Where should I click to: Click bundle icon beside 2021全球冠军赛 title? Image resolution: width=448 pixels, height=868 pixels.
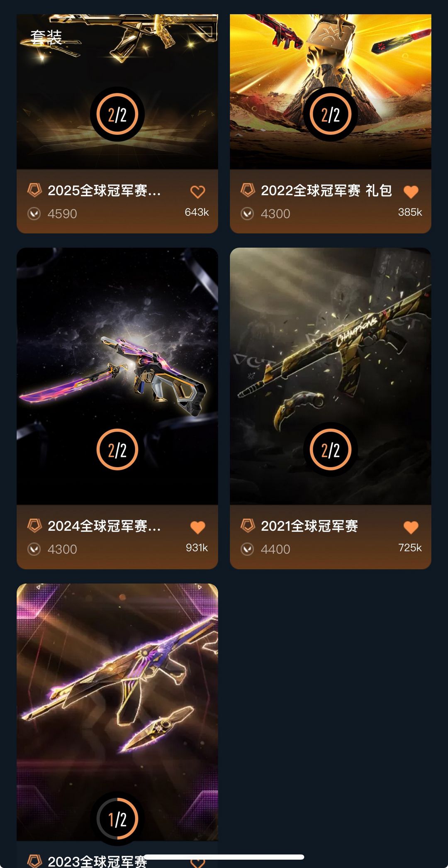[248, 526]
